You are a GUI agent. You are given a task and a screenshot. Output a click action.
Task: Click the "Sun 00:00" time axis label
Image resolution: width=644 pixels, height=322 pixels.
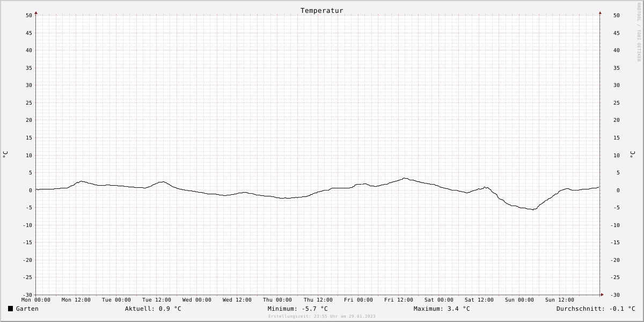[x=519, y=300]
